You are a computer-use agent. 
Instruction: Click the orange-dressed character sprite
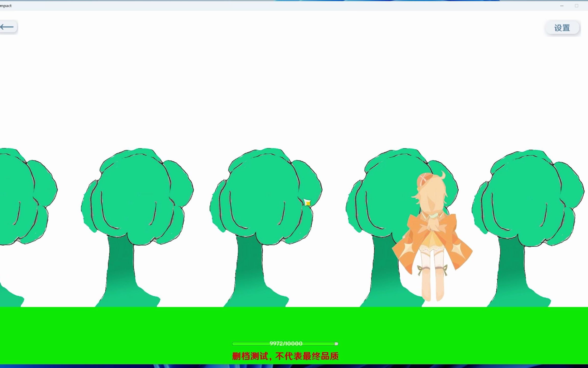point(432,236)
